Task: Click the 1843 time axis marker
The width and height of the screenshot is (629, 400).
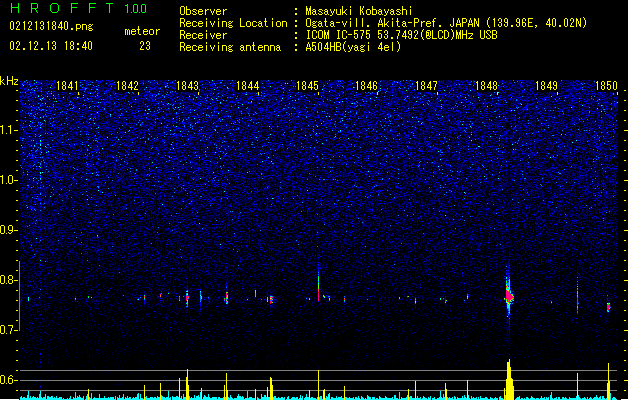Action: coord(187,85)
